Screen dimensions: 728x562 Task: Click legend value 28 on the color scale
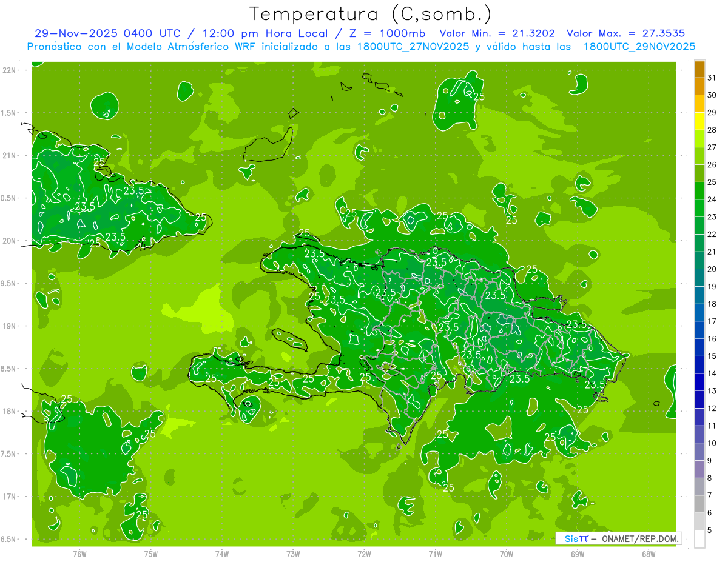click(712, 130)
